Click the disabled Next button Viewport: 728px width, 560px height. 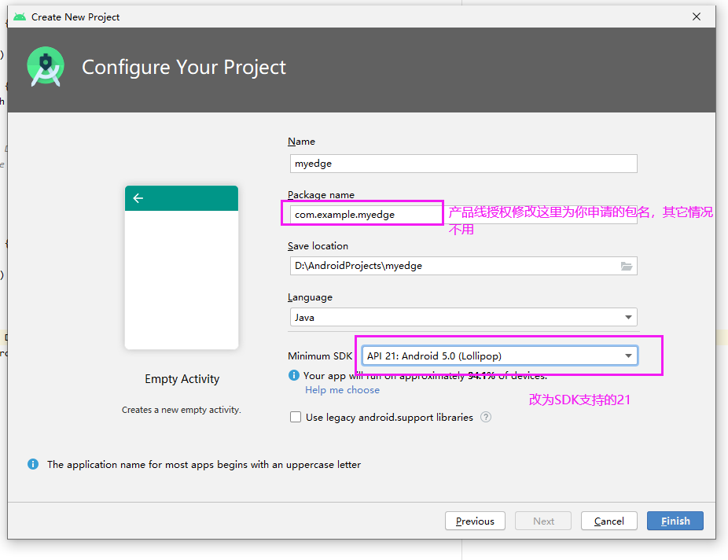pos(543,521)
